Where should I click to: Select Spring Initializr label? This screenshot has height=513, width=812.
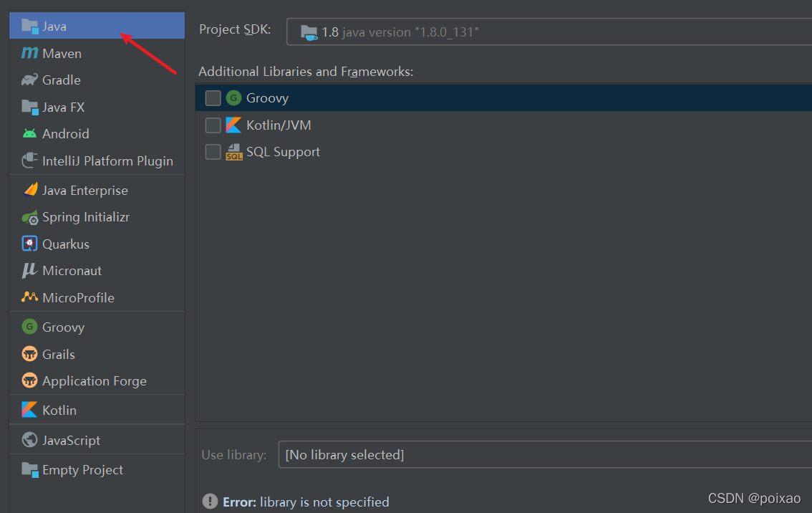[x=86, y=217]
